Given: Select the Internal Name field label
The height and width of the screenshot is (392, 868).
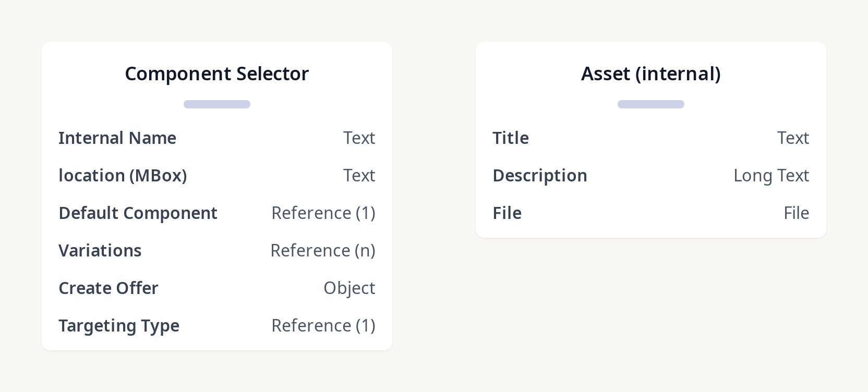Looking at the screenshot, I should [117, 138].
